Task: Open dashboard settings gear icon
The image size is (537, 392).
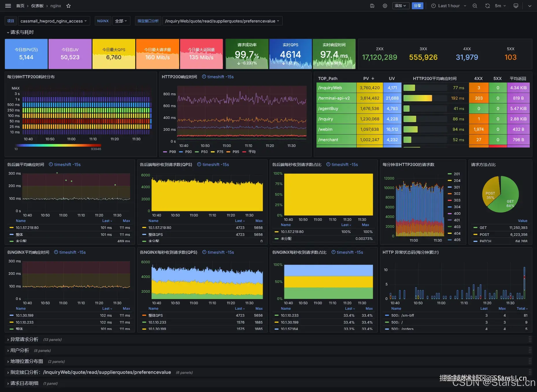Action: pyautogui.click(x=385, y=6)
